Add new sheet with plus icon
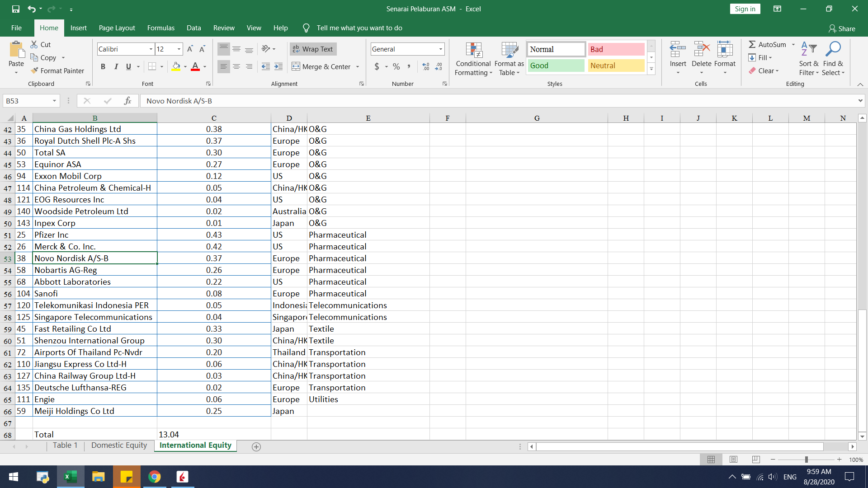The height and width of the screenshot is (488, 868). click(256, 446)
